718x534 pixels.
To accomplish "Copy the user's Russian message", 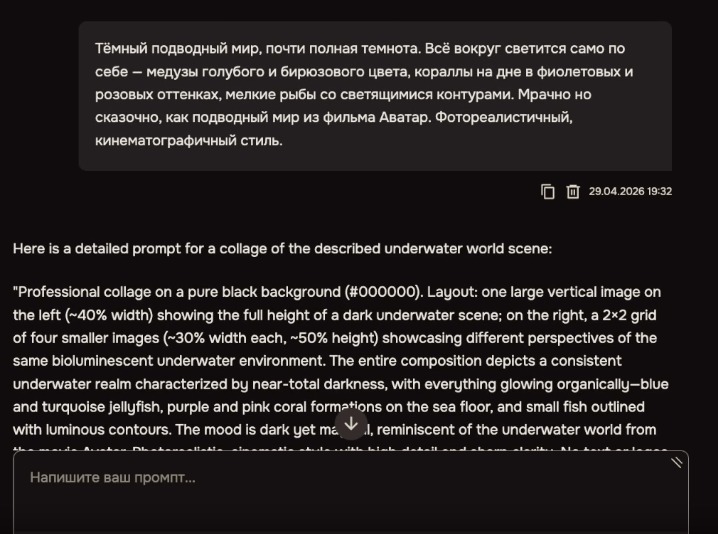I will (x=548, y=191).
